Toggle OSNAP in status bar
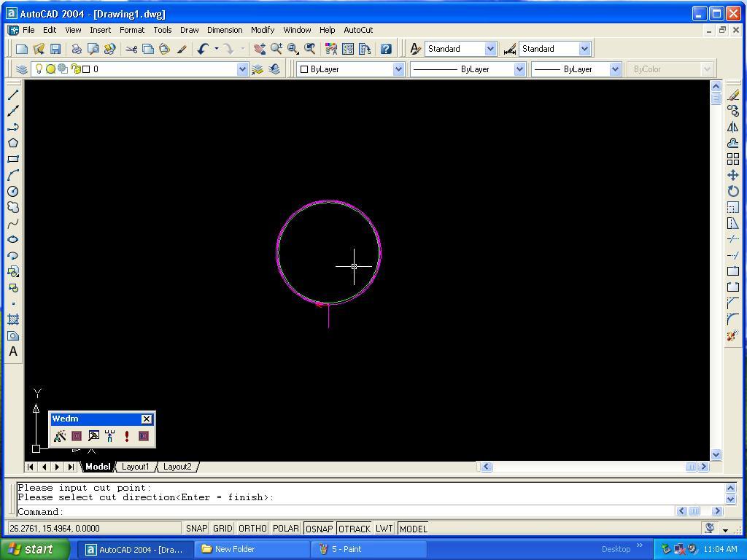This screenshot has width=747, height=560. point(320,529)
